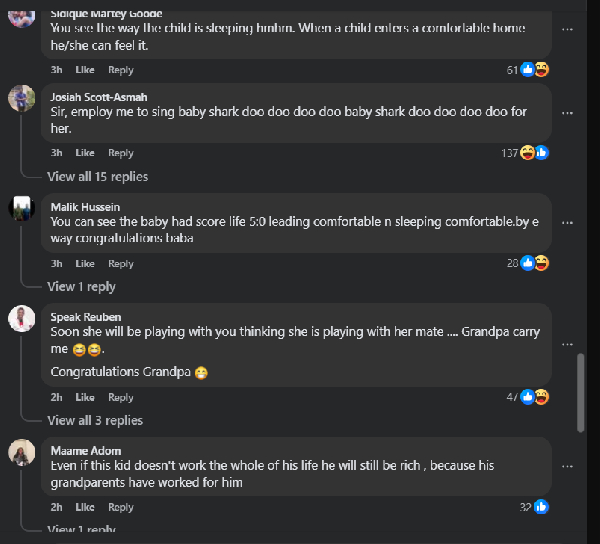Open options menu on Josiah Scott-Asmah's comment
The image size is (600, 544).
coord(567,112)
